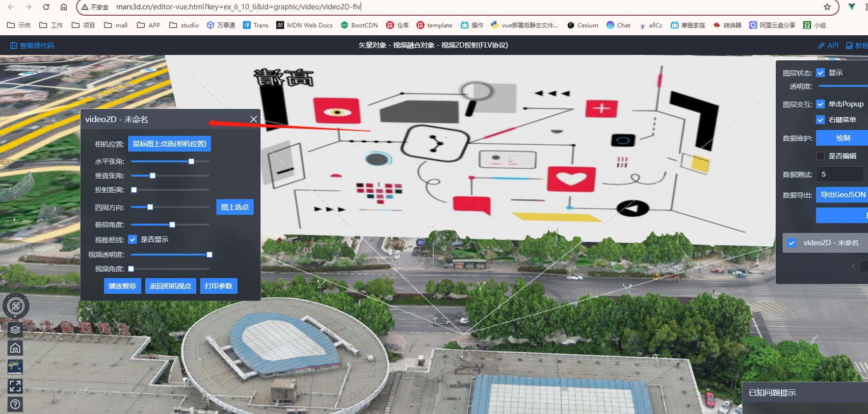The width and height of the screenshot is (868, 414).
Task: Open the allCc bookmark
Action: (651, 25)
